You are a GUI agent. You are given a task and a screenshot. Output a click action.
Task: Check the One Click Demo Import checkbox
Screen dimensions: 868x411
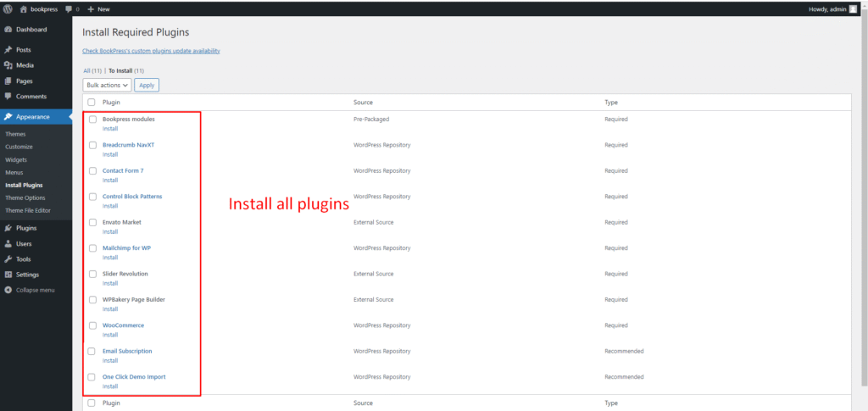[x=92, y=377]
